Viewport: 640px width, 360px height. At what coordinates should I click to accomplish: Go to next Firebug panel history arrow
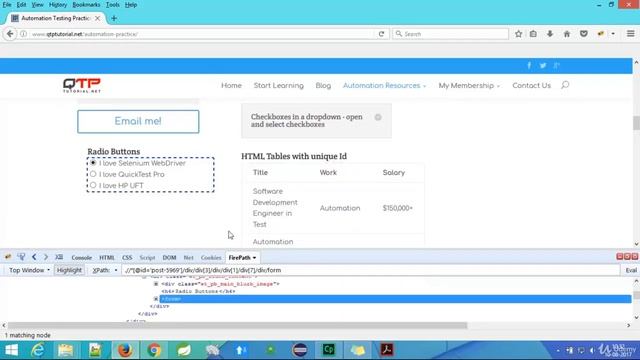click(x=46, y=257)
